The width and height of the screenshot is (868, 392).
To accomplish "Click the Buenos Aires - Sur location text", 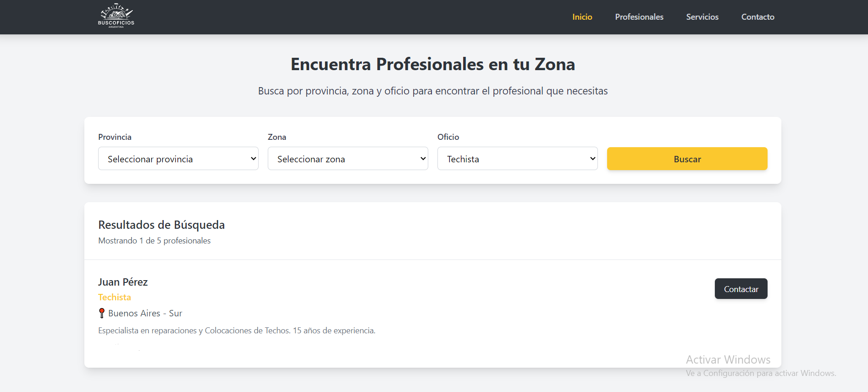I will pos(145,313).
